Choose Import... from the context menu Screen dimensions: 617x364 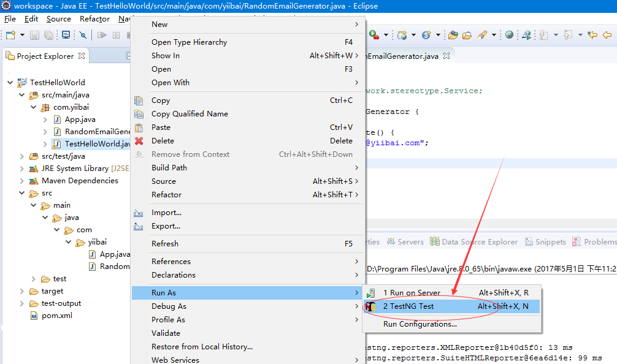[248, 213]
